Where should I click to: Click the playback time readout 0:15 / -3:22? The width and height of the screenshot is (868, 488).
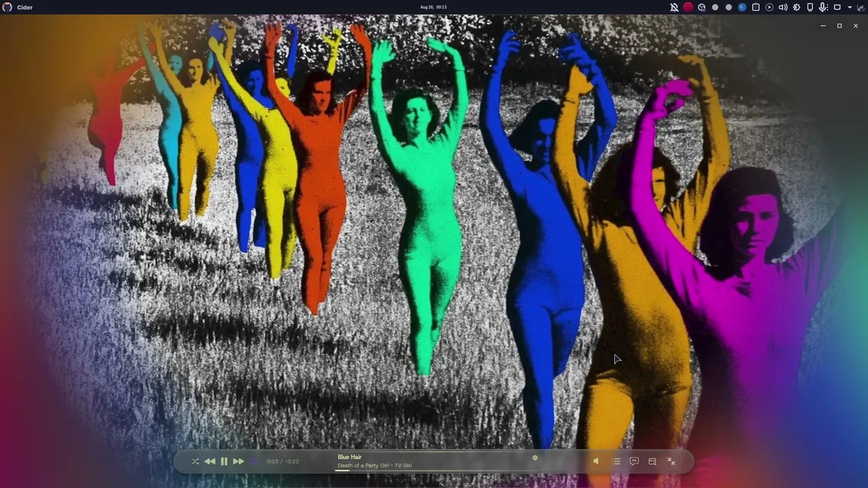283,462
